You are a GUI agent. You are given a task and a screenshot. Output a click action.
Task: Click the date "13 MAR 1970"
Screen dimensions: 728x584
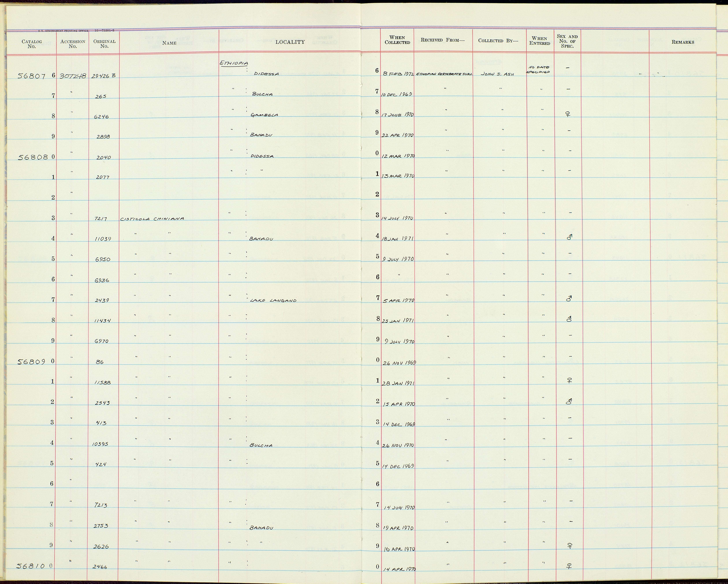398,176
